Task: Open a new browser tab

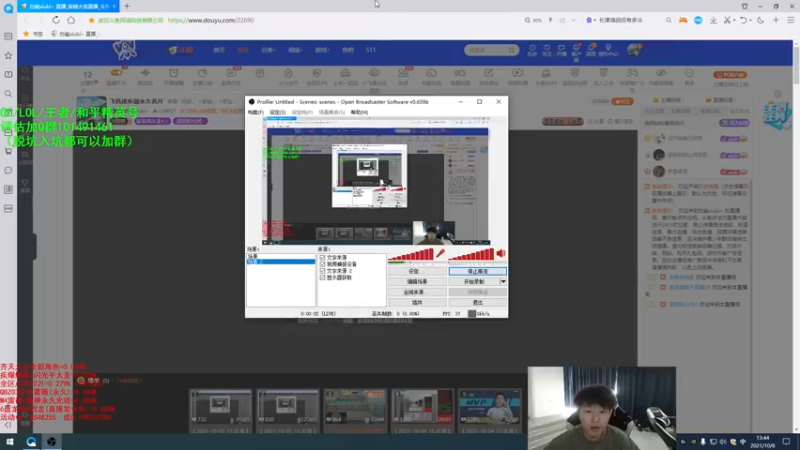Action: (127, 6)
